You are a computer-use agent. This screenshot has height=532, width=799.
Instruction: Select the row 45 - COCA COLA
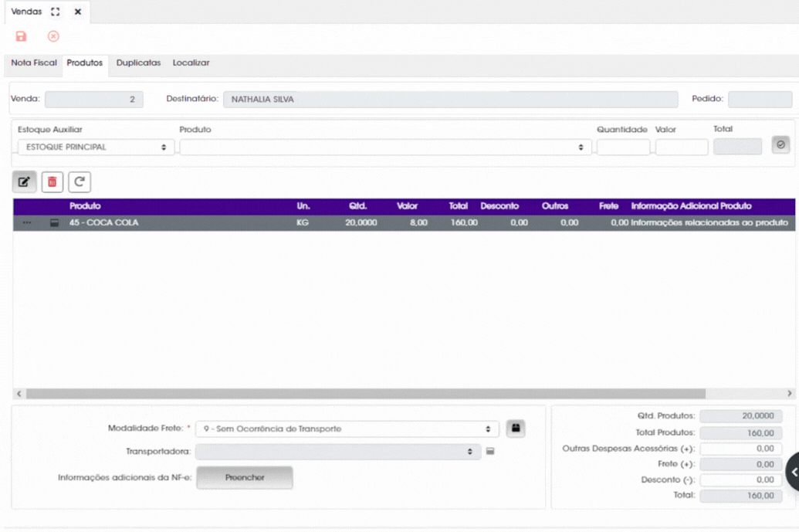(x=404, y=222)
